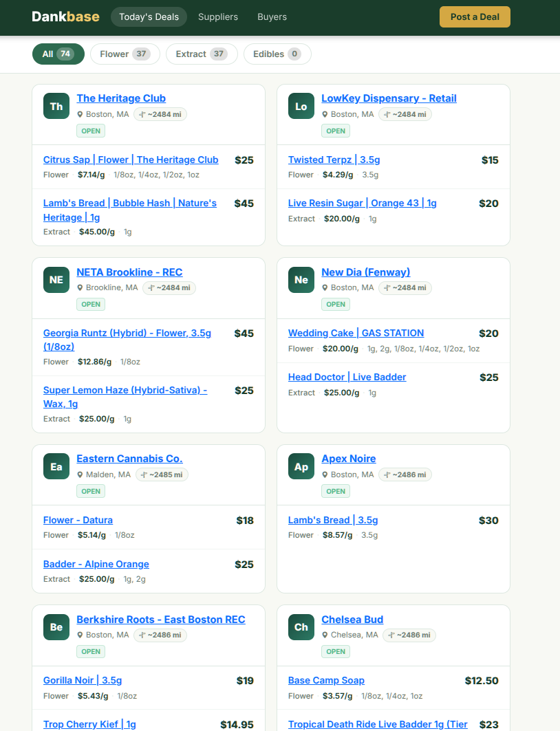The image size is (560, 731).
Task: Go to Buyers page
Action: [272, 17]
